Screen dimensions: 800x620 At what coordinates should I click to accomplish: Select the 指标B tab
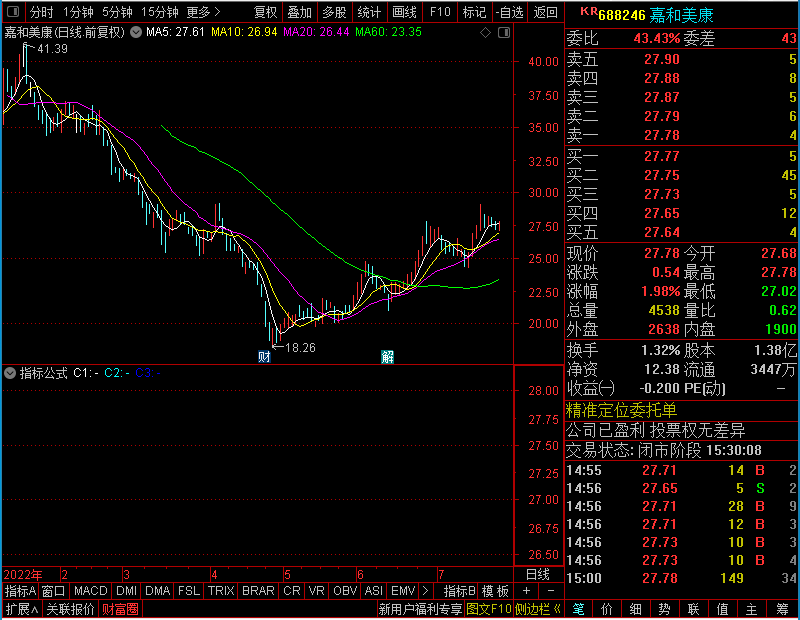[x=460, y=591]
